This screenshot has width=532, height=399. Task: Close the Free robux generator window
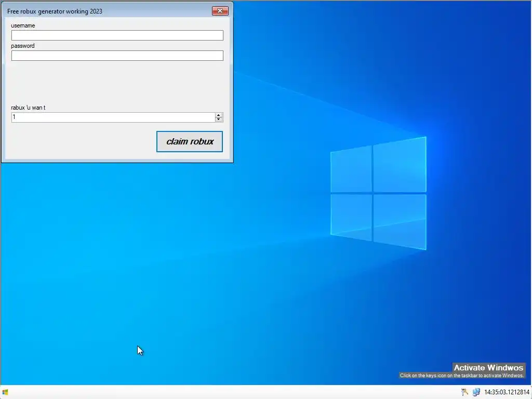[x=220, y=11]
